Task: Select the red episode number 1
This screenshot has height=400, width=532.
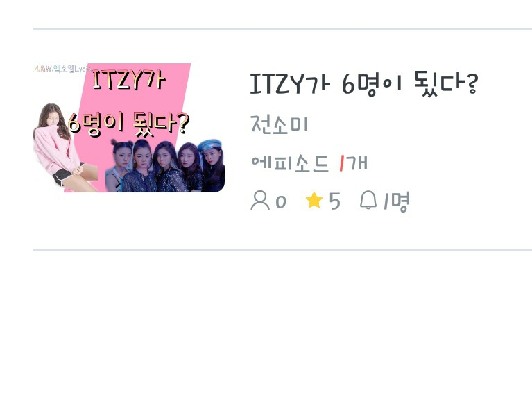Action: click(x=342, y=162)
